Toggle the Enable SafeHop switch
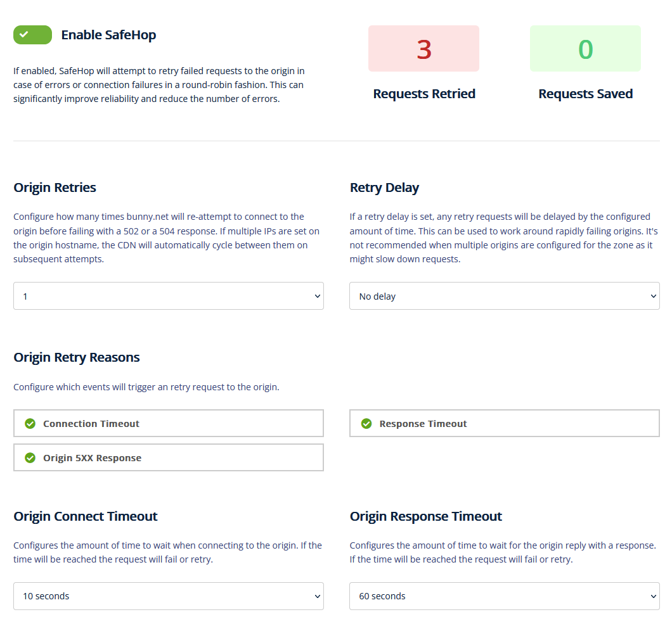The width and height of the screenshot is (672, 624). 32,35
